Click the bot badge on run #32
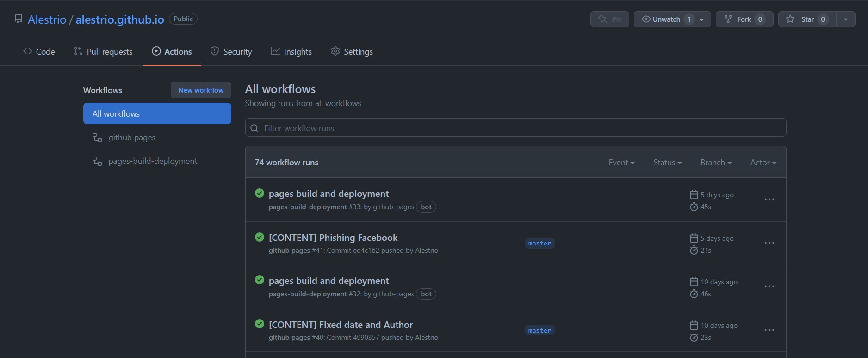 [426, 294]
